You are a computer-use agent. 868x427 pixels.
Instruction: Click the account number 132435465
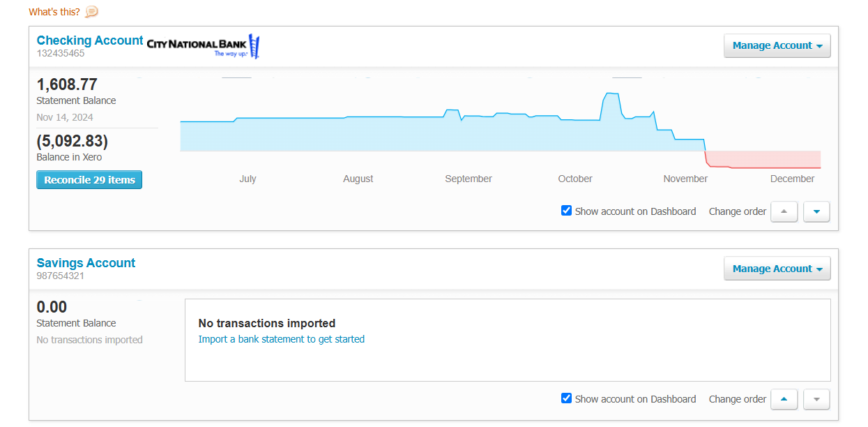[61, 53]
